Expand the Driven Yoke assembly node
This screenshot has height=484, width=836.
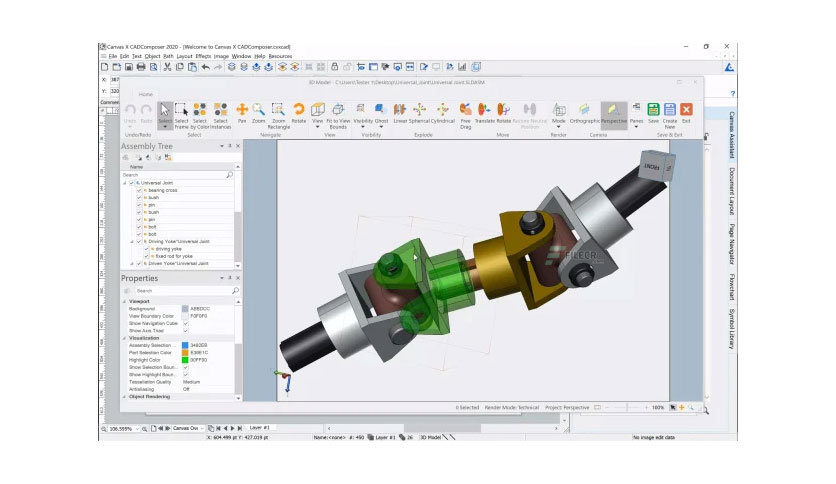click(x=132, y=263)
